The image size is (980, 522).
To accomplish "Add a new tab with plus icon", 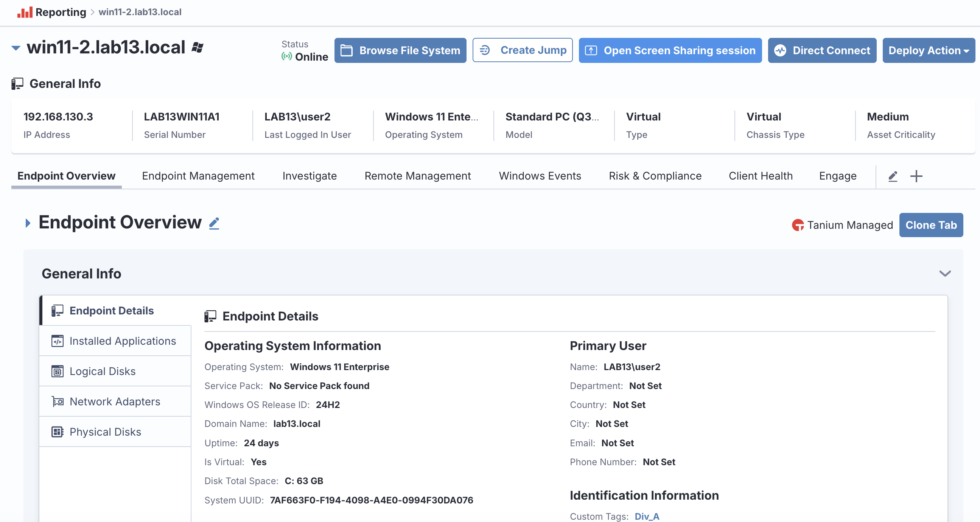I will click(916, 176).
